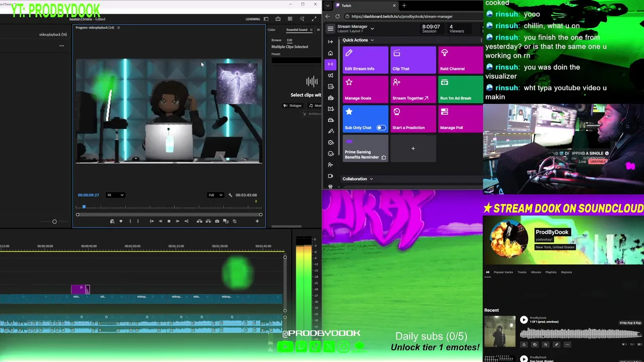The height and width of the screenshot is (362, 644).
Task: Select the Stream Manager broadcast sidebar icon
Action: 330,64
